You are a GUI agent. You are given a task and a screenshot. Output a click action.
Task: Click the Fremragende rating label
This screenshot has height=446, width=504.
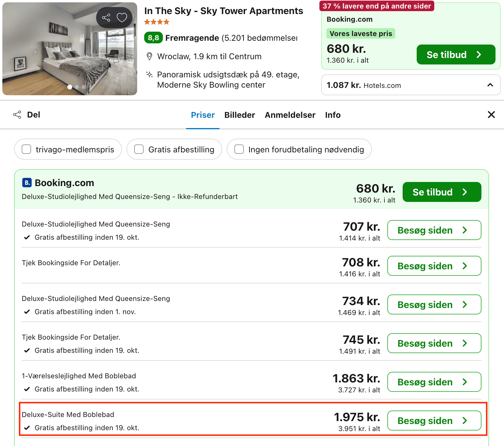coord(192,38)
